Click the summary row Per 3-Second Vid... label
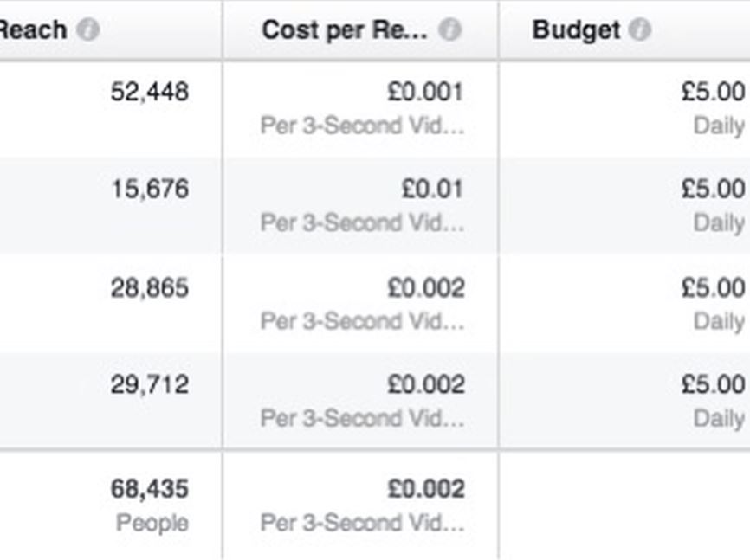Viewport: 750px width, 560px height. point(363,523)
